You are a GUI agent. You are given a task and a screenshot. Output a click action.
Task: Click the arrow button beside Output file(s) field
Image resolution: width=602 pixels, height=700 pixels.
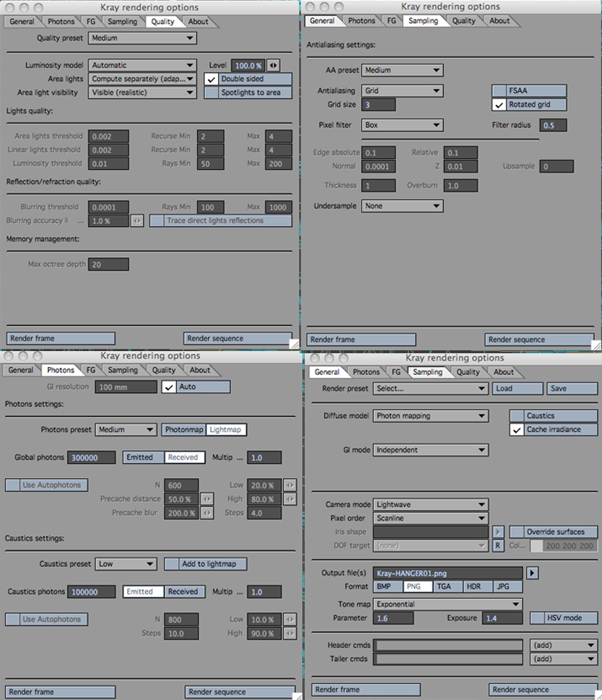pos(533,573)
